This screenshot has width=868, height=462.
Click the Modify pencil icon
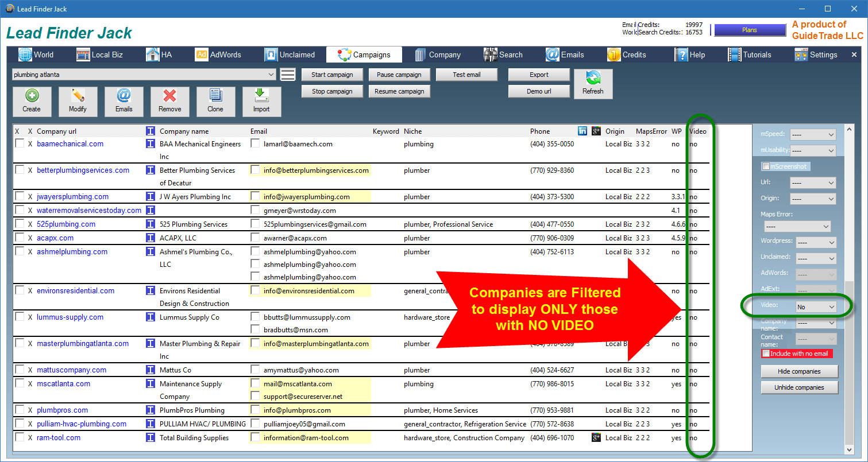tap(78, 96)
